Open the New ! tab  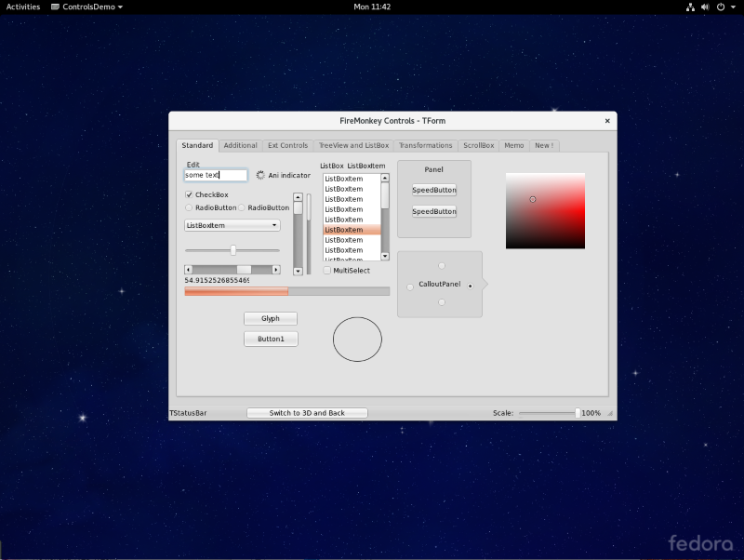click(x=544, y=145)
